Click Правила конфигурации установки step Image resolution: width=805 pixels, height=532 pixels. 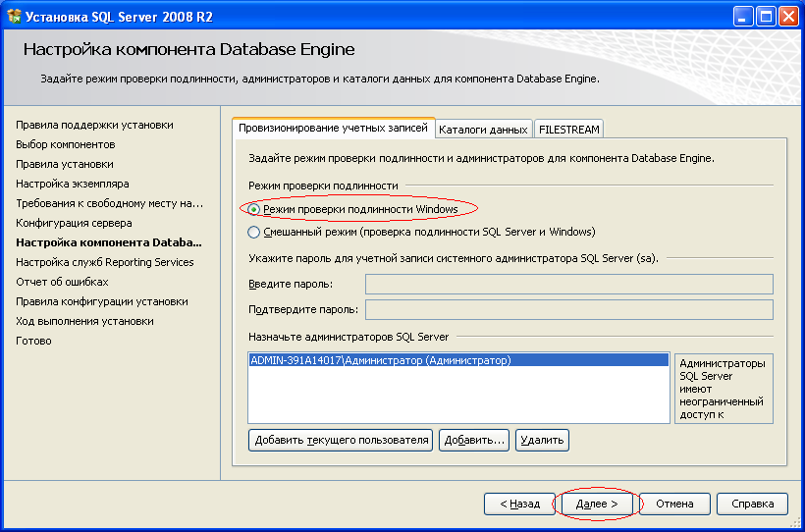102,302
